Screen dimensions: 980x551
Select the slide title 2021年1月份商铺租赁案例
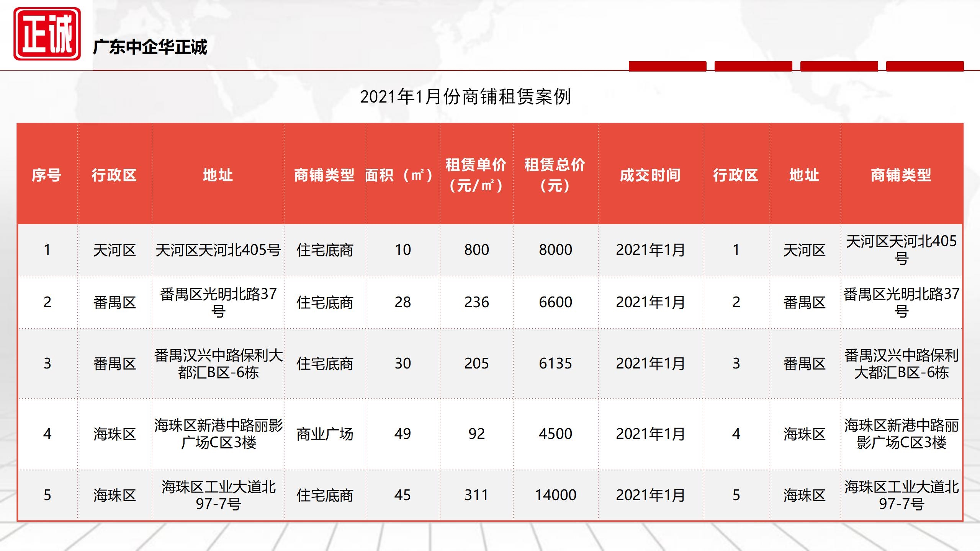point(465,97)
